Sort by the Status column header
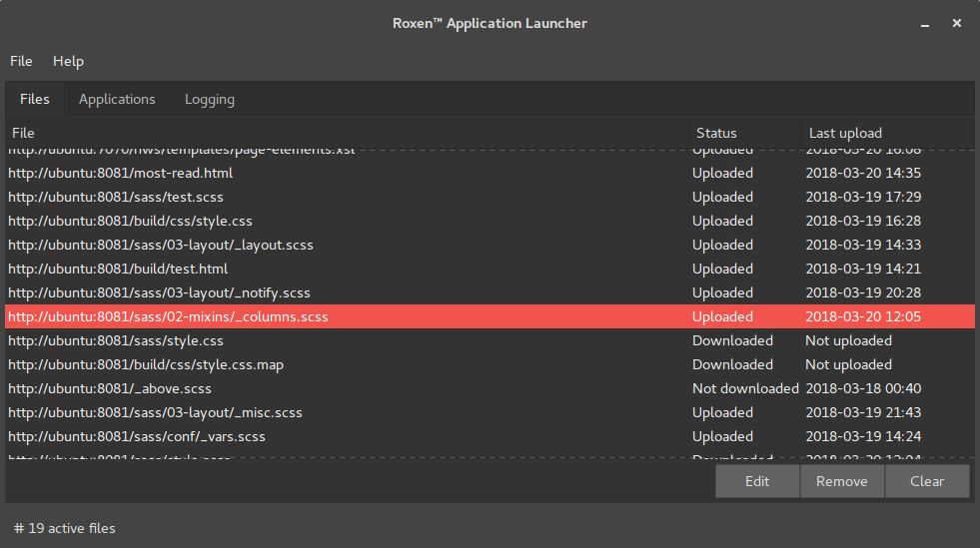980x548 pixels. [x=745, y=133]
